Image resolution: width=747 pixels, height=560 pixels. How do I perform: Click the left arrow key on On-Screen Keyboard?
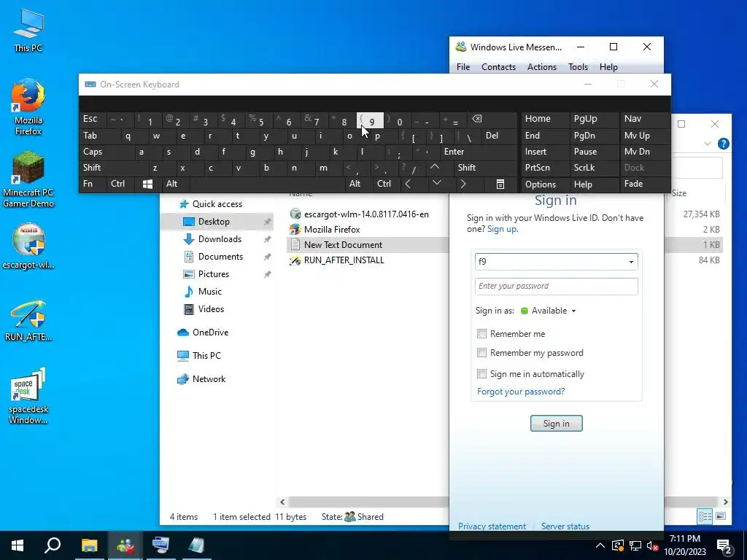408,184
